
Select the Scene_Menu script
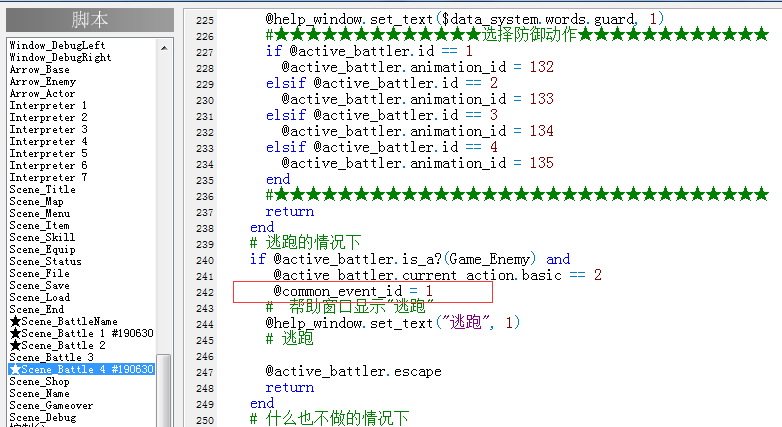point(40,214)
